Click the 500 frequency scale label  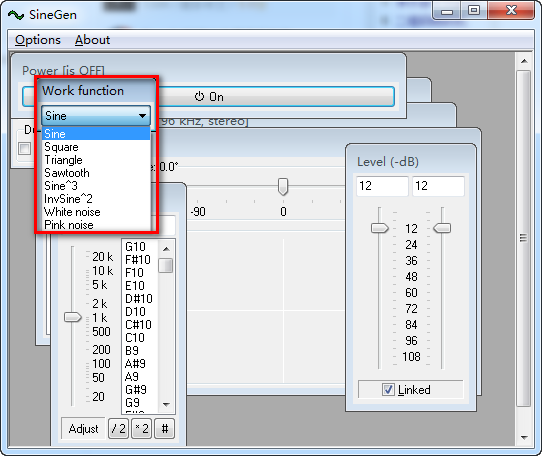click(x=101, y=332)
